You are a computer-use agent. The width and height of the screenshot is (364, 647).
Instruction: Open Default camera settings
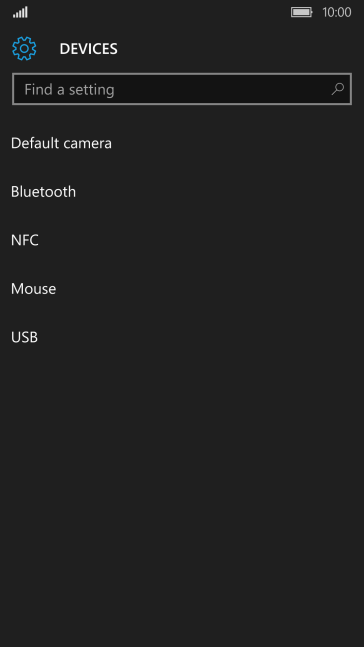point(182,144)
